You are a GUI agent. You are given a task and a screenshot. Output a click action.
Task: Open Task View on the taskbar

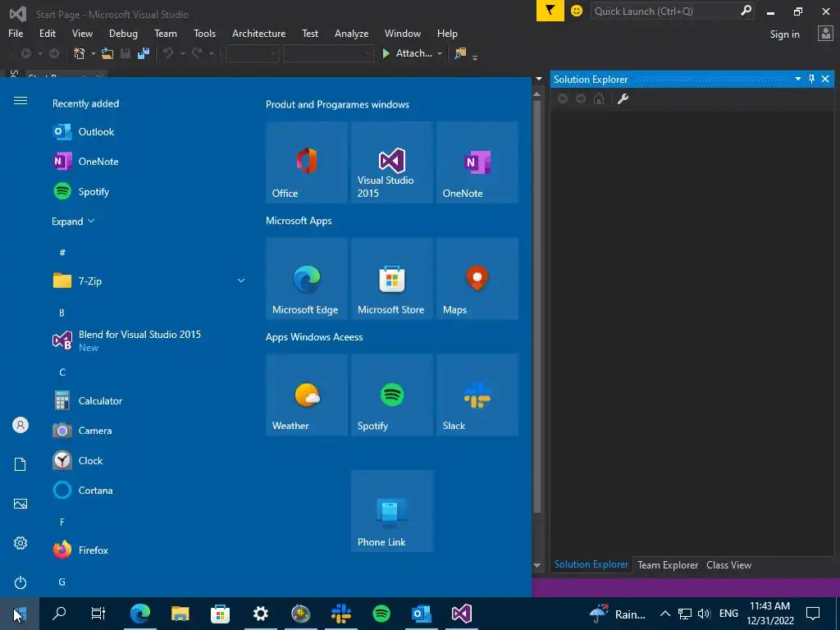click(x=98, y=614)
